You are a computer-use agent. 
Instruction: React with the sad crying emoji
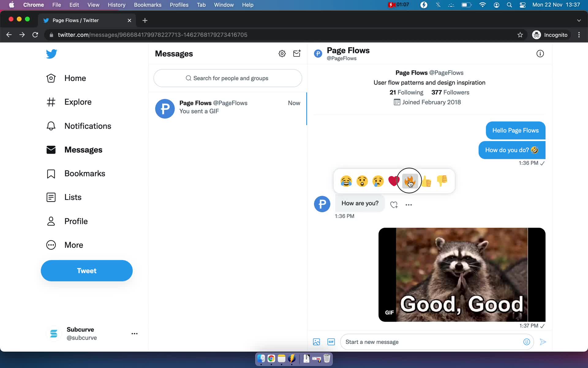(378, 181)
